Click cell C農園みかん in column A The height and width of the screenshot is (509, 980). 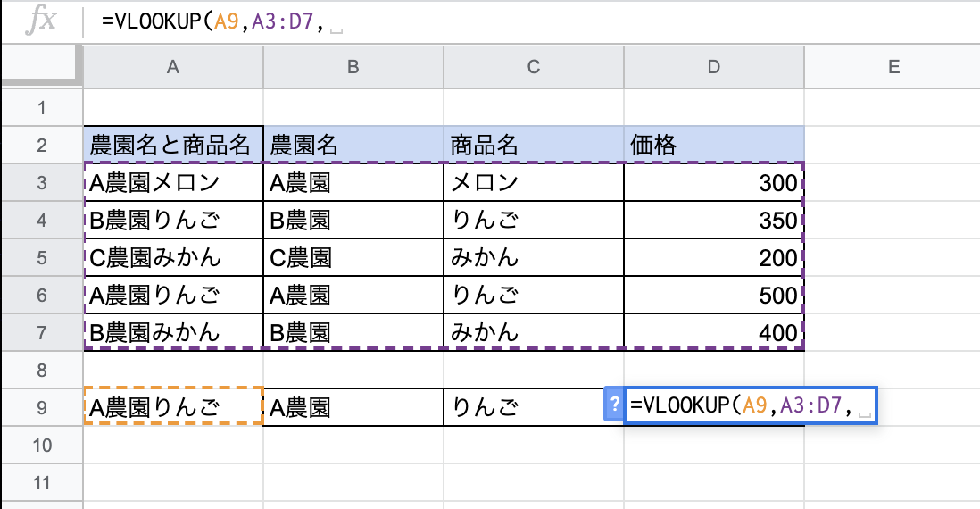coord(173,258)
